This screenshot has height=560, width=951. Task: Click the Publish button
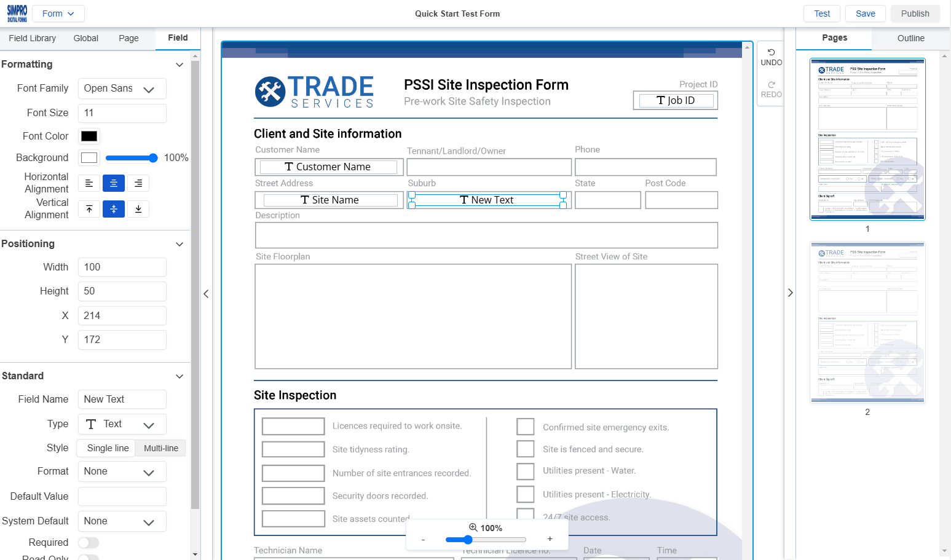(915, 14)
